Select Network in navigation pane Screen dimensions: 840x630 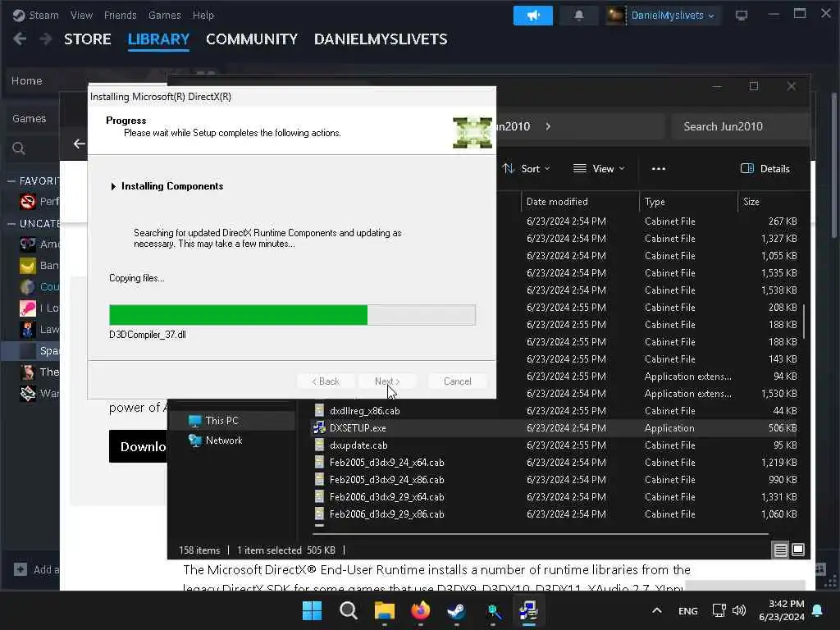[224, 441]
